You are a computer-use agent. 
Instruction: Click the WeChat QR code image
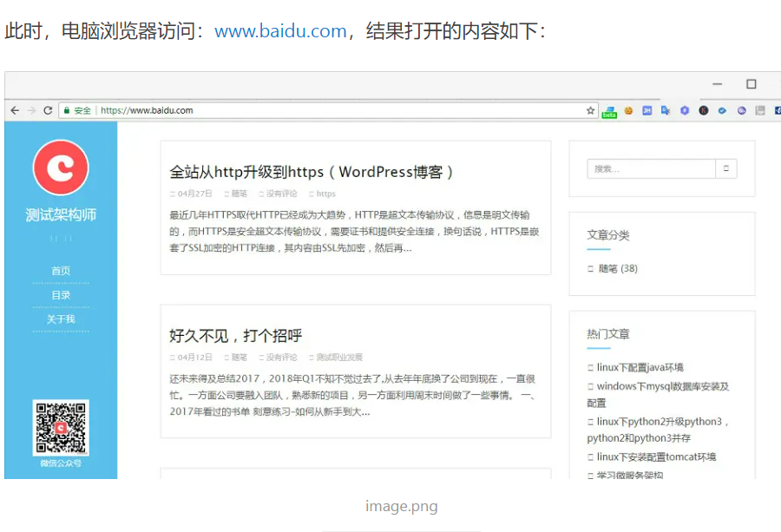(x=61, y=428)
